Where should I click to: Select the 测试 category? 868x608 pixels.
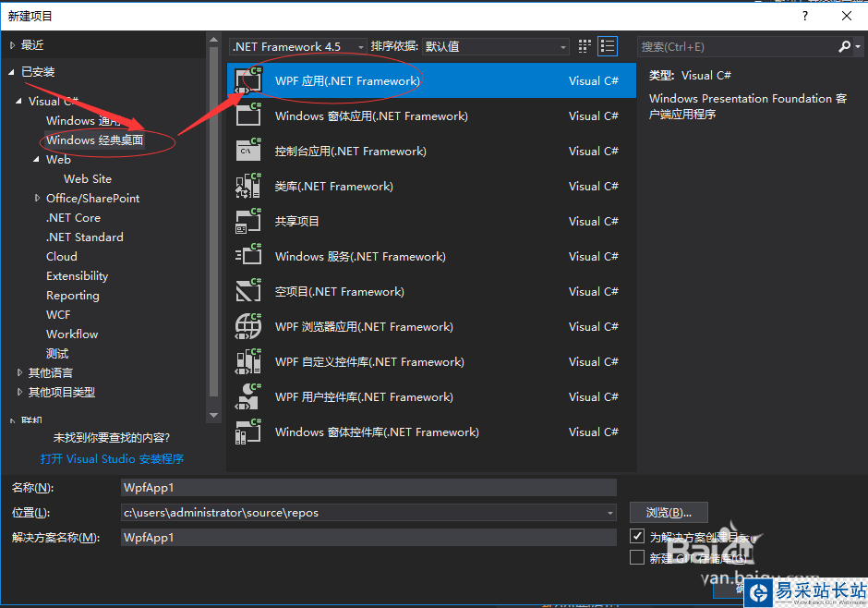[x=57, y=353]
